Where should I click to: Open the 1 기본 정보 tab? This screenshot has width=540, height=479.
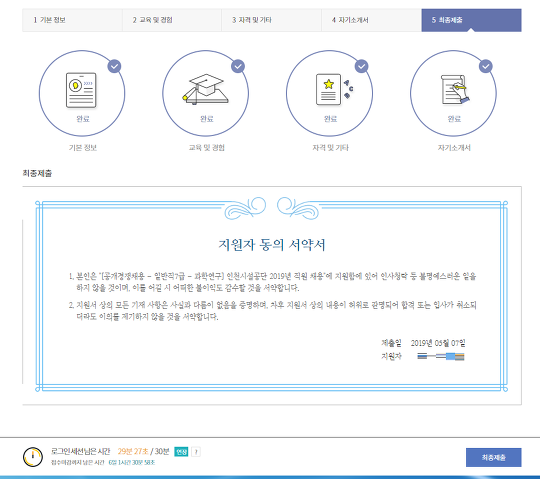pos(72,20)
